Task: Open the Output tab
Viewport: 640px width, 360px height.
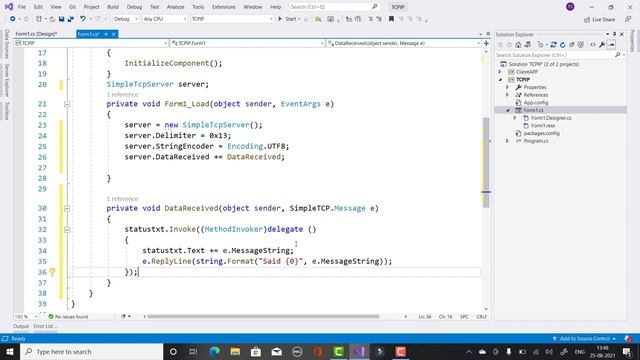Action: (21, 326)
